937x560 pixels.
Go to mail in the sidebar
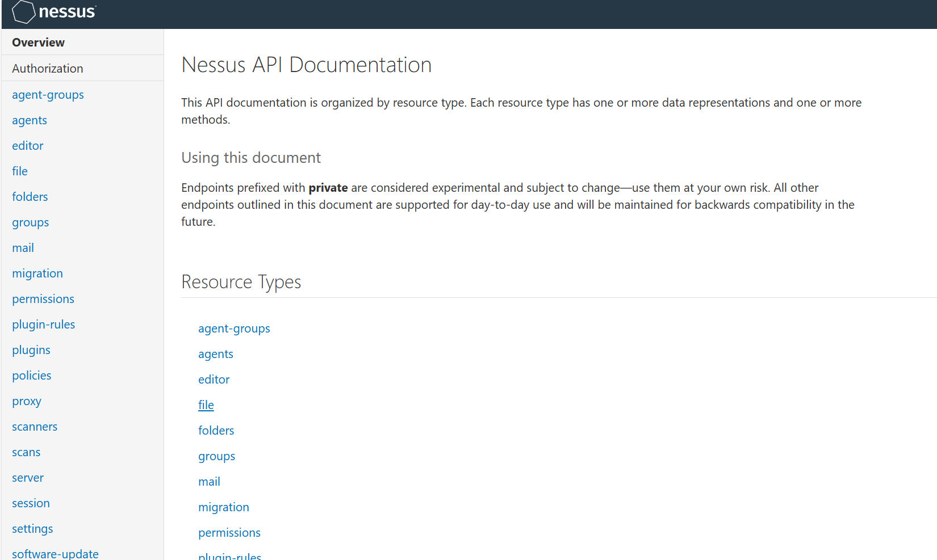[23, 248]
